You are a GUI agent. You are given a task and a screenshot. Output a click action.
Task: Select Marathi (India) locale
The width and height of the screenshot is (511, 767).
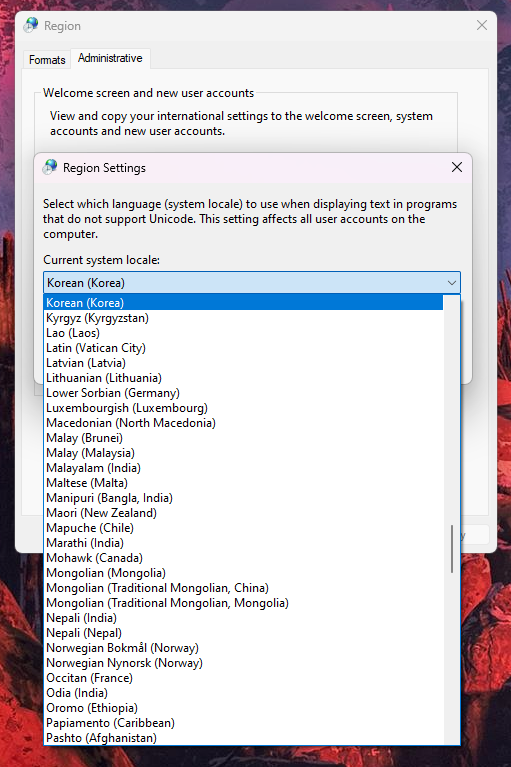244,543
